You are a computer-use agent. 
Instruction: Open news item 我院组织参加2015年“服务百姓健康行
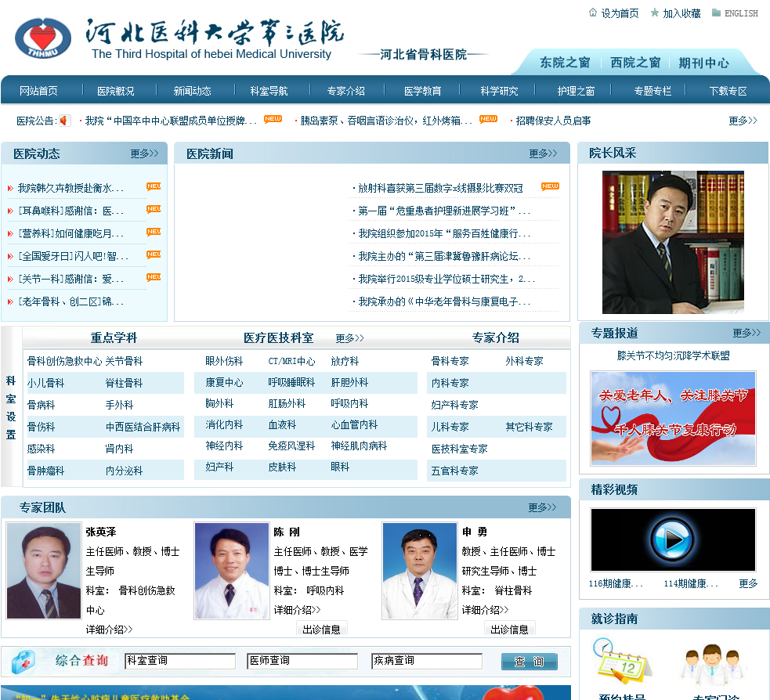(444, 233)
